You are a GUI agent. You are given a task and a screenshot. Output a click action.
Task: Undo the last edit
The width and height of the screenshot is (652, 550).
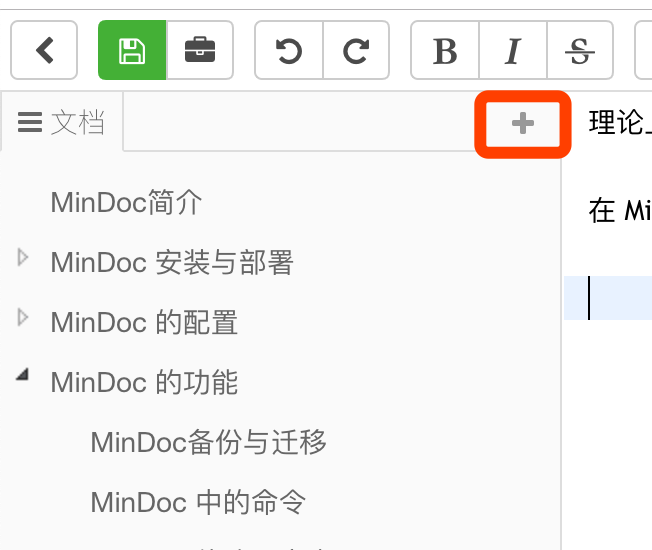point(289,50)
